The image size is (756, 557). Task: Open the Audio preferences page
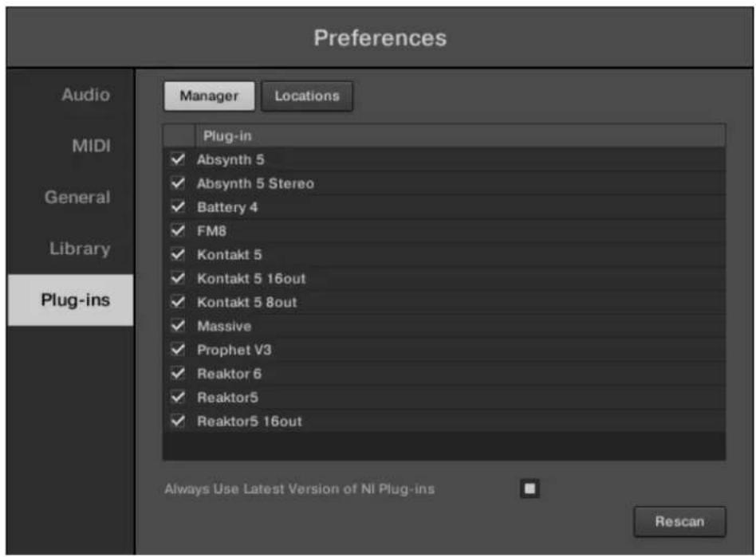coord(85,95)
